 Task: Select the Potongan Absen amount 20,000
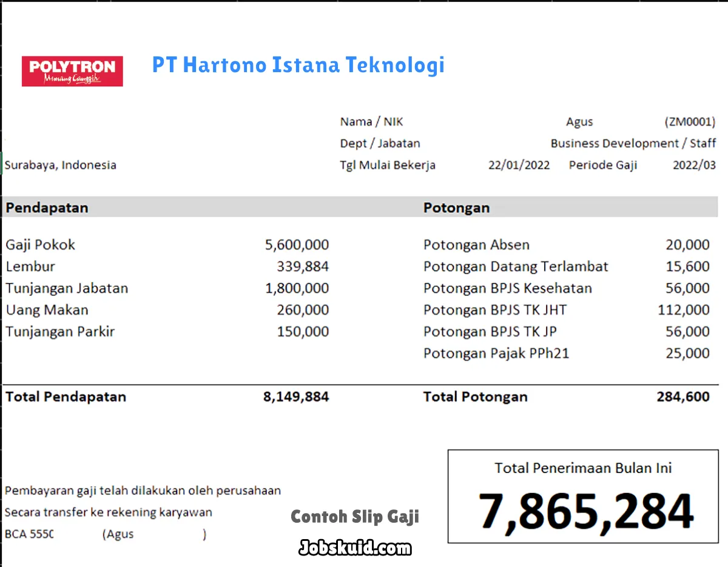tap(687, 245)
